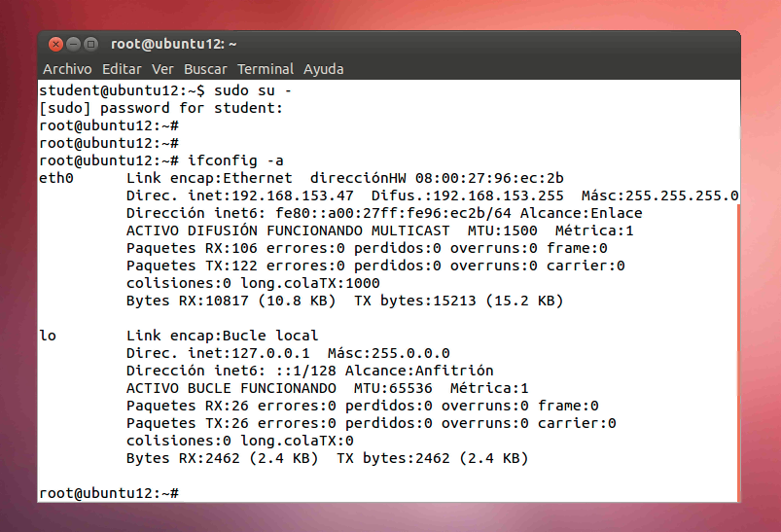Image resolution: width=781 pixels, height=532 pixels.
Task: Minimize the terminal window
Action: (73, 44)
